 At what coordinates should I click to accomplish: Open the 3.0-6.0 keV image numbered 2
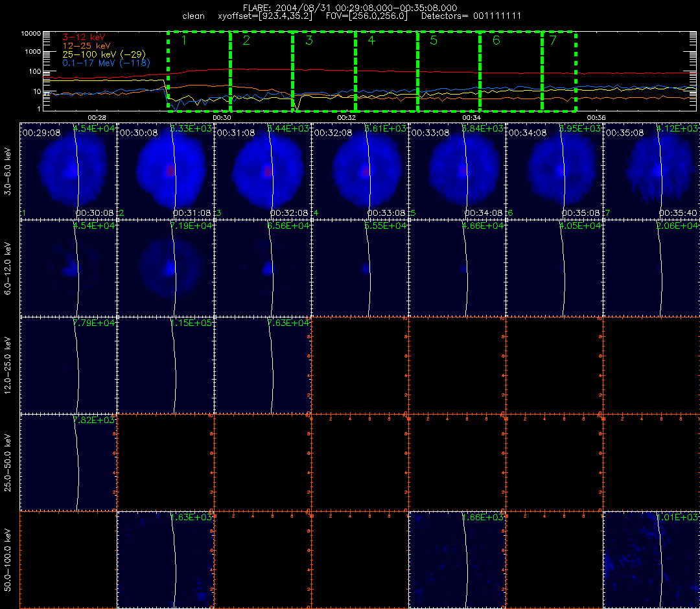[166, 171]
